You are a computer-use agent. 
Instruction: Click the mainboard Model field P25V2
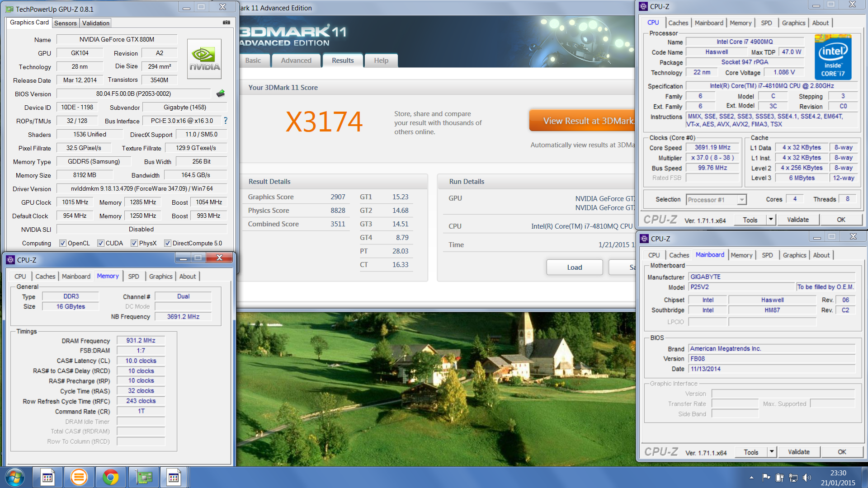point(741,287)
